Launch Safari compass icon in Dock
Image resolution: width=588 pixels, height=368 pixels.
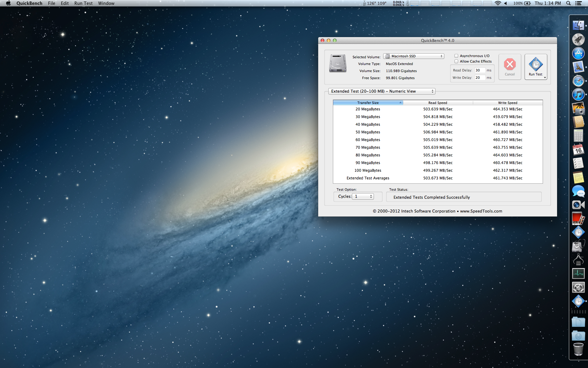tap(578, 81)
